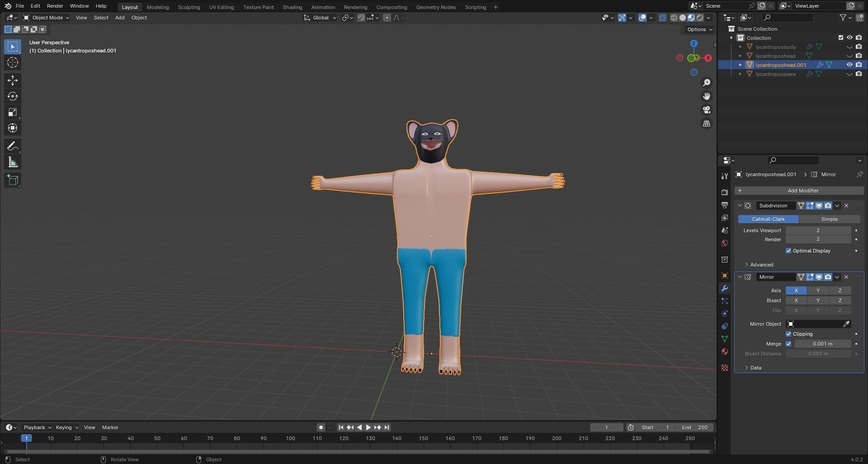The height and width of the screenshot is (464, 868).
Task: Activate the Move tool
Action: coord(13,80)
